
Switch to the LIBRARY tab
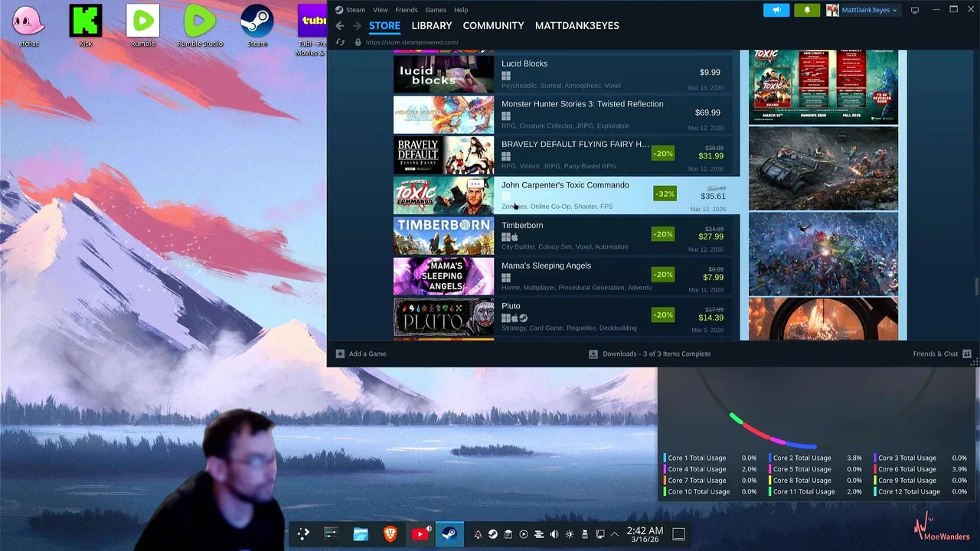click(432, 26)
